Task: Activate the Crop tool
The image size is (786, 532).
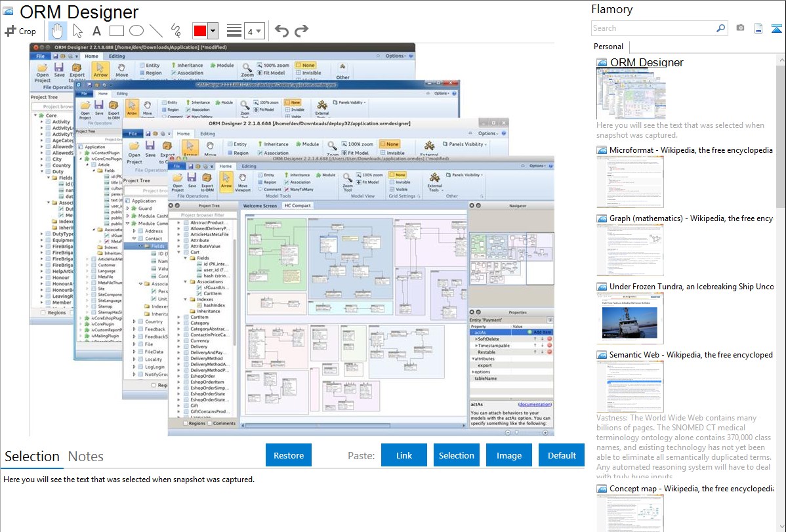Action: pyautogui.click(x=20, y=31)
